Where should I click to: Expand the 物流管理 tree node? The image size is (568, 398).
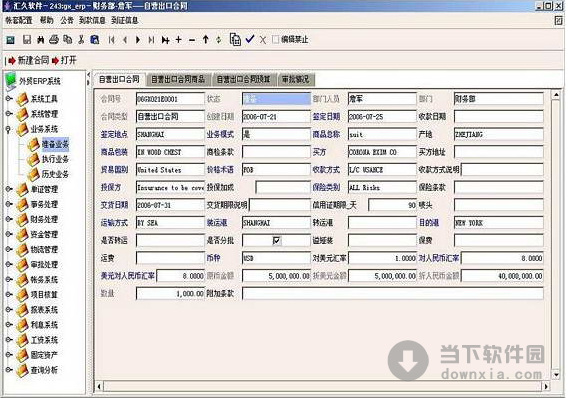9,250
